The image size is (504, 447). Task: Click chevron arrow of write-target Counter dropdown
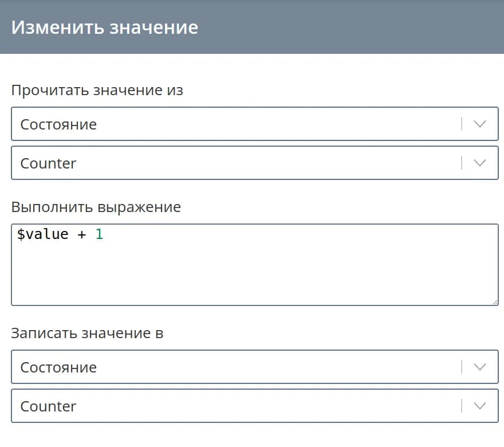coord(480,406)
